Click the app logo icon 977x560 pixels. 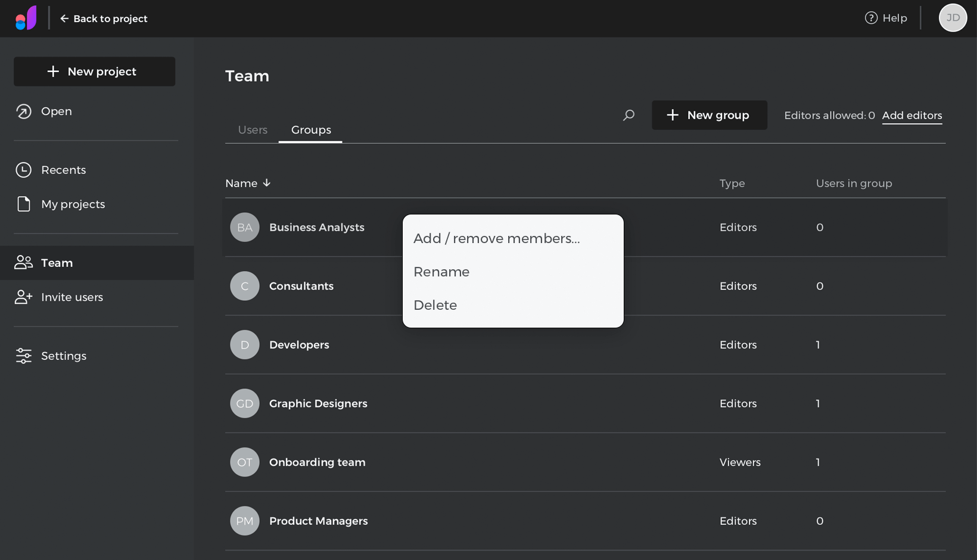click(26, 18)
